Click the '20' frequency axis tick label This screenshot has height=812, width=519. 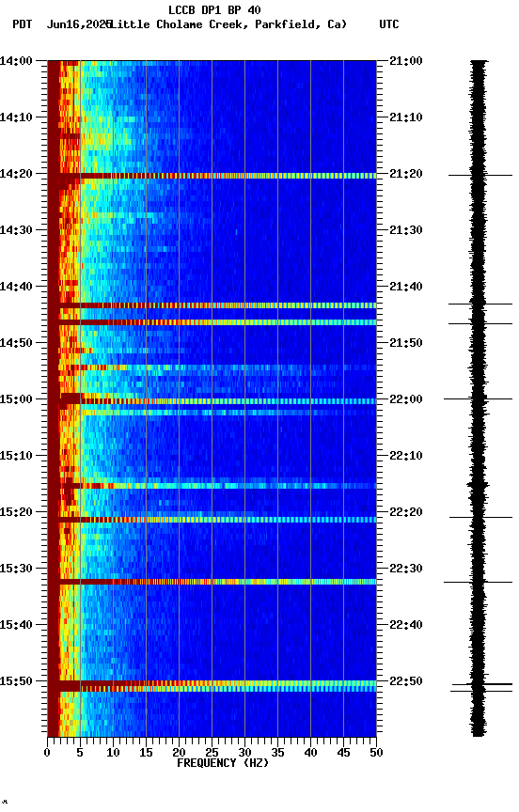pos(179,753)
